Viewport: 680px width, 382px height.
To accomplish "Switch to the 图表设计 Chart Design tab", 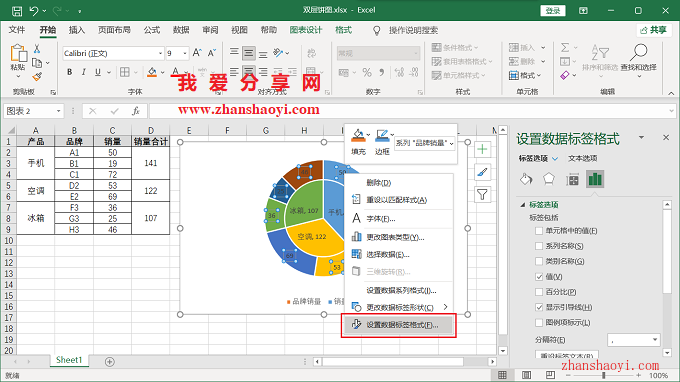I will (306, 30).
